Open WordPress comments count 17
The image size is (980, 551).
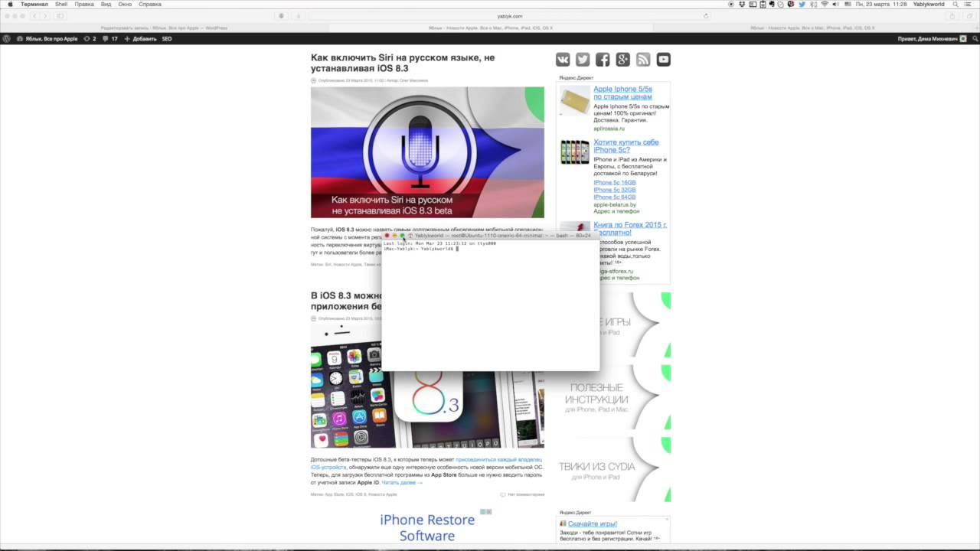pyautogui.click(x=111, y=38)
